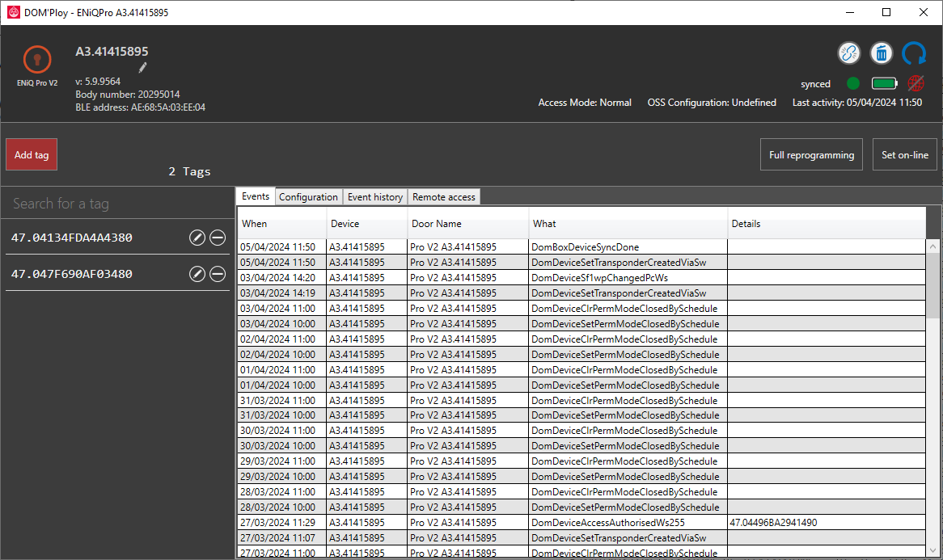Click the Details column header
The image size is (943, 560).
(x=827, y=224)
